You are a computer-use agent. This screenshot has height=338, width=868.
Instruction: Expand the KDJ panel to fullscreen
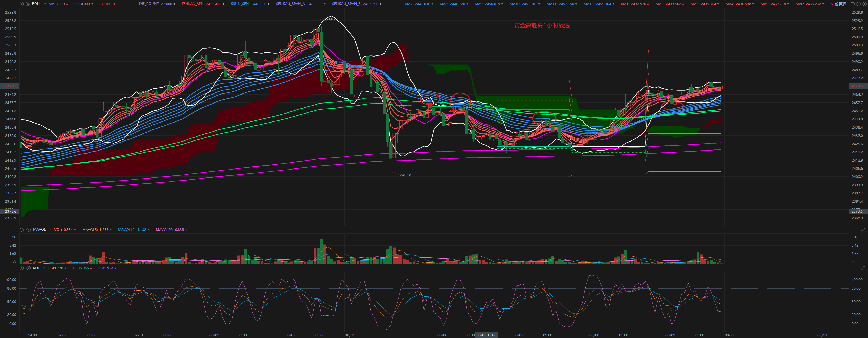[863, 268]
